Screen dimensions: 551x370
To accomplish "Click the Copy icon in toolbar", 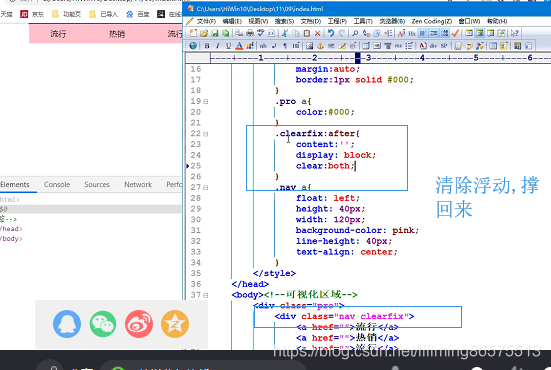I will (x=296, y=33).
